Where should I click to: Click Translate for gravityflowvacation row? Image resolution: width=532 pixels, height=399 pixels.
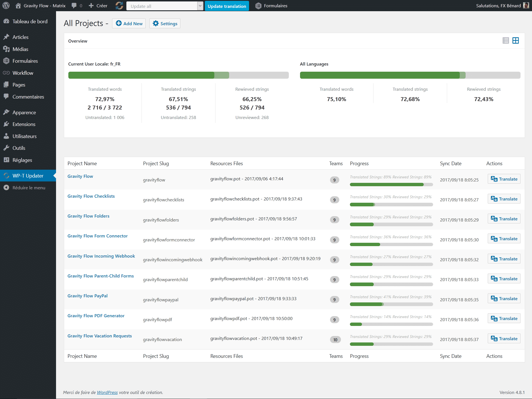[504, 339]
